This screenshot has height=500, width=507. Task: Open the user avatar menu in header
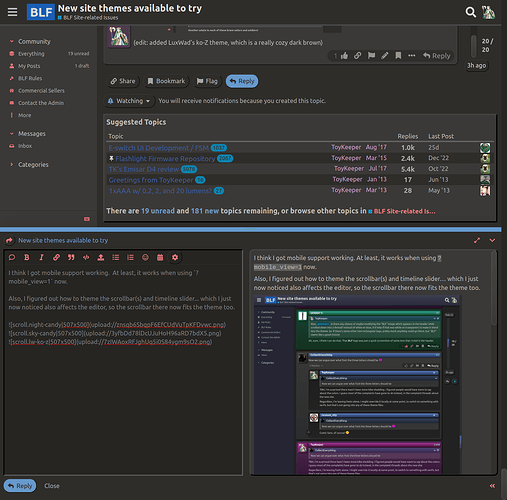pyautogui.click(x=488, y=12)
